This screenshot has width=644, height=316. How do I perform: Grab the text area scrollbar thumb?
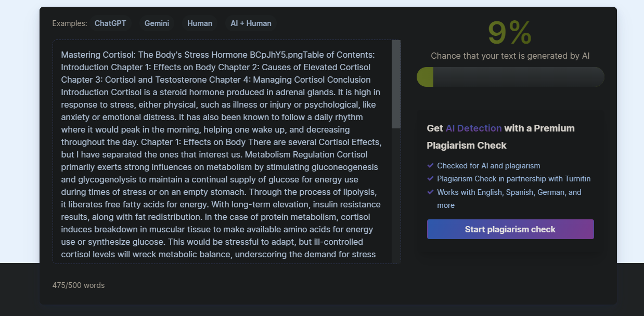coord(396,84)
